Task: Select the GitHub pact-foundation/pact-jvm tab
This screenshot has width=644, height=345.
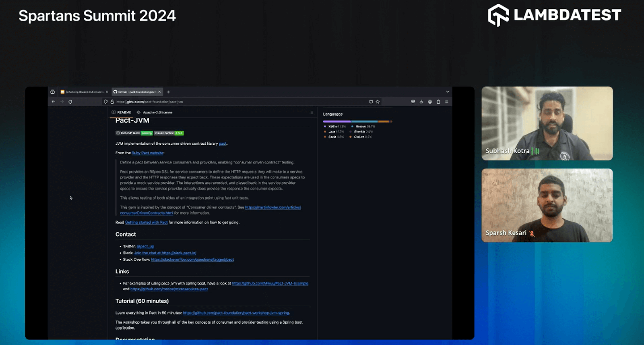Action: (137, 92)
